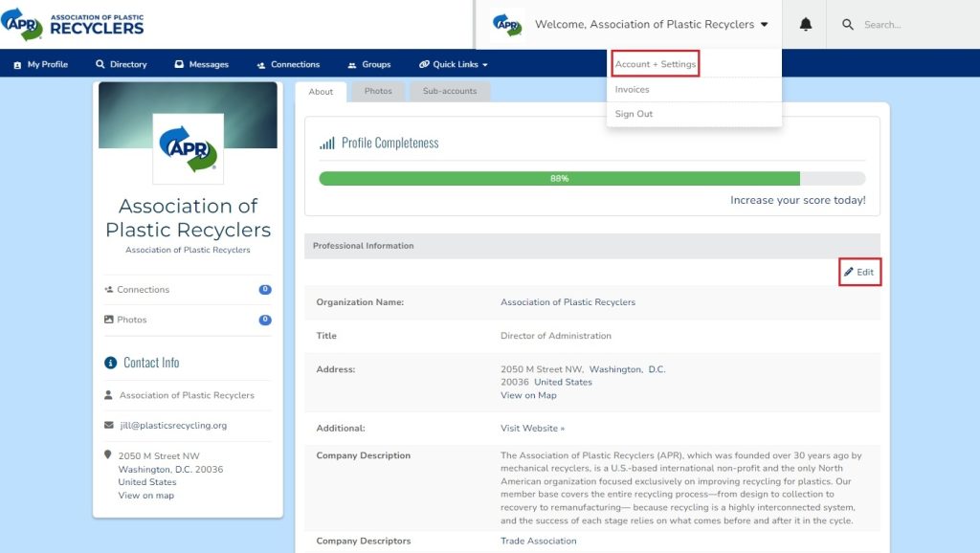Click the APR Recyclers logo in header
Screen dimensions: 980x553
click(73, 24)
